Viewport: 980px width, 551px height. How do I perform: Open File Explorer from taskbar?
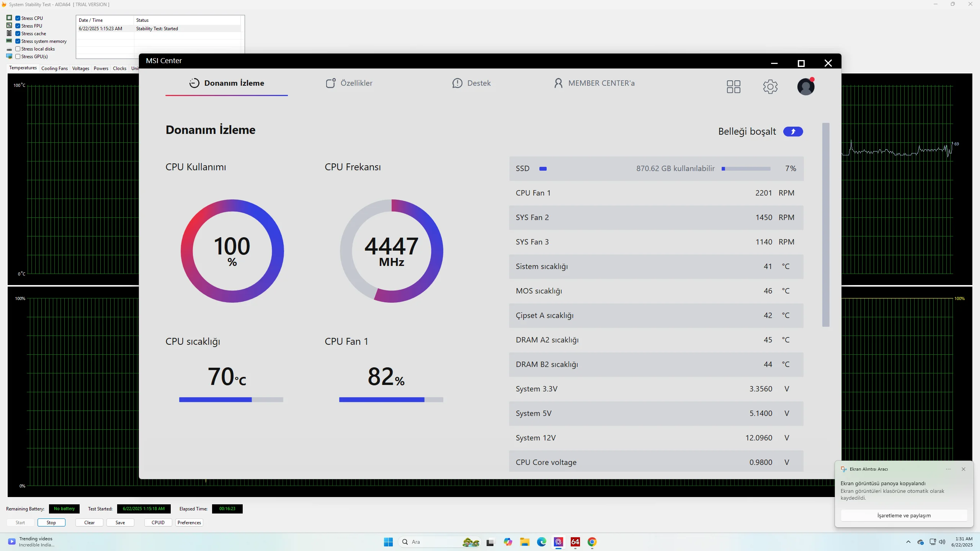(524, 542)
